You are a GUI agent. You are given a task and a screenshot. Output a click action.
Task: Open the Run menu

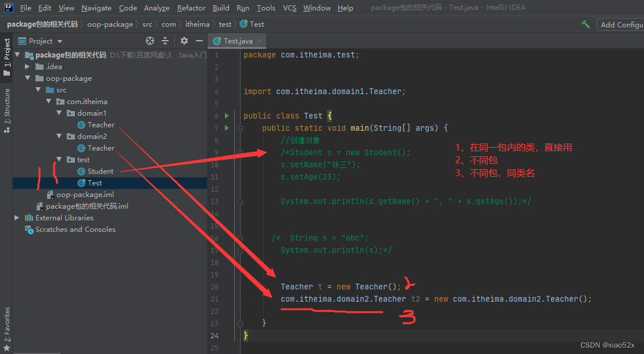[243, 8]
